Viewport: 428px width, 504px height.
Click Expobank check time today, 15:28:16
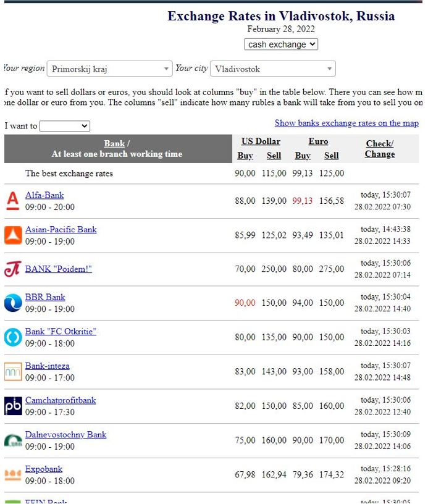click(385, 469)
